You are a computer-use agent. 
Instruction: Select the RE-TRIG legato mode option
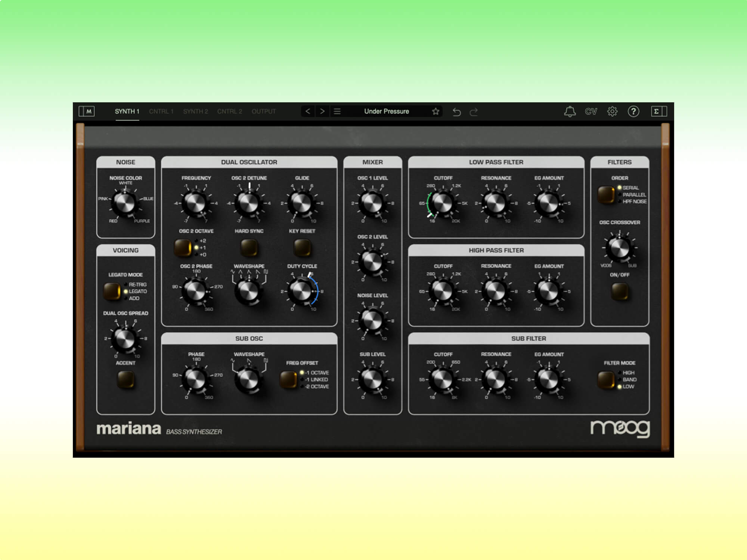click(135, 284)
